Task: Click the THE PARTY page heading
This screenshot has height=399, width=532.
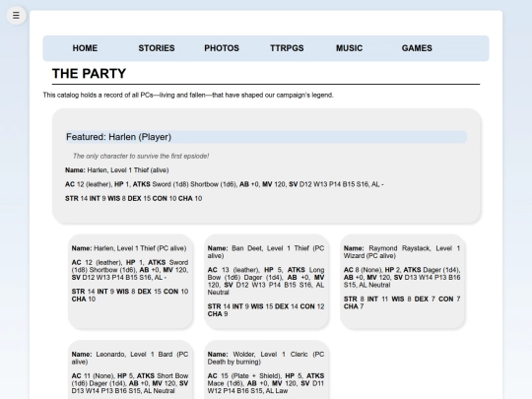Action: 89,74
